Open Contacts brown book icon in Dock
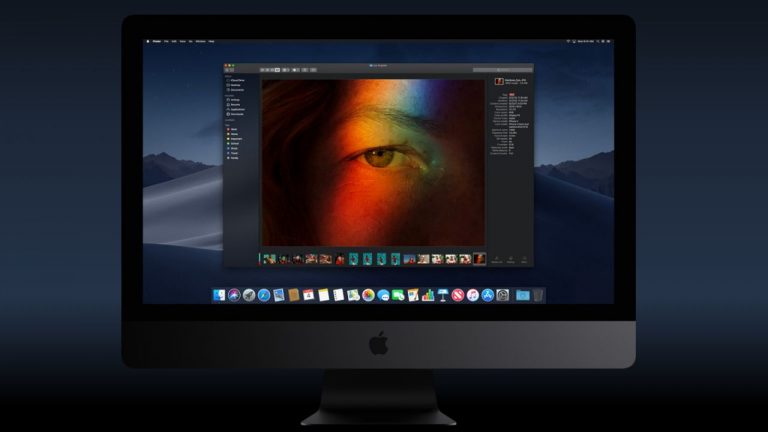The image size is (768, 432). pos(293,295)
